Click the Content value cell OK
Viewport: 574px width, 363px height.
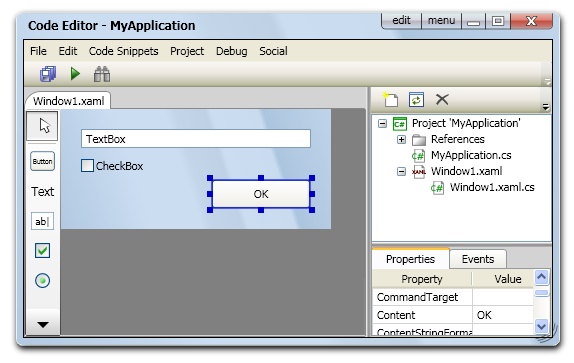coord(503,315)
